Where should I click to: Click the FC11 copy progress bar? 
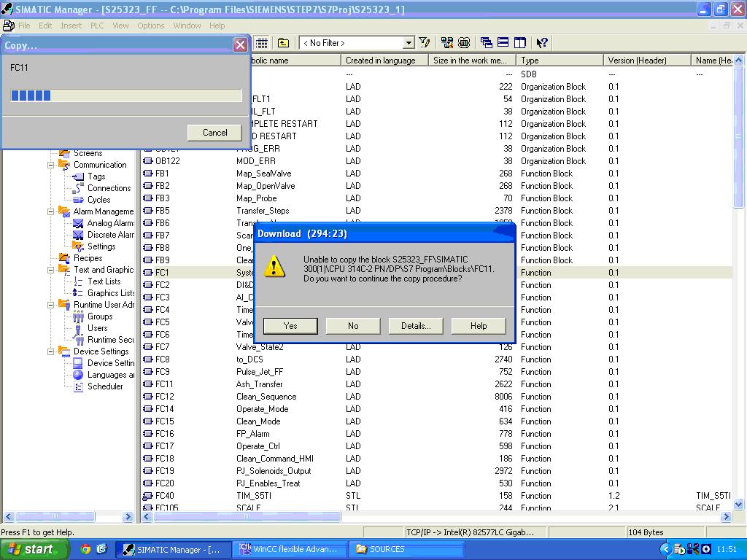tap(126, 96)
